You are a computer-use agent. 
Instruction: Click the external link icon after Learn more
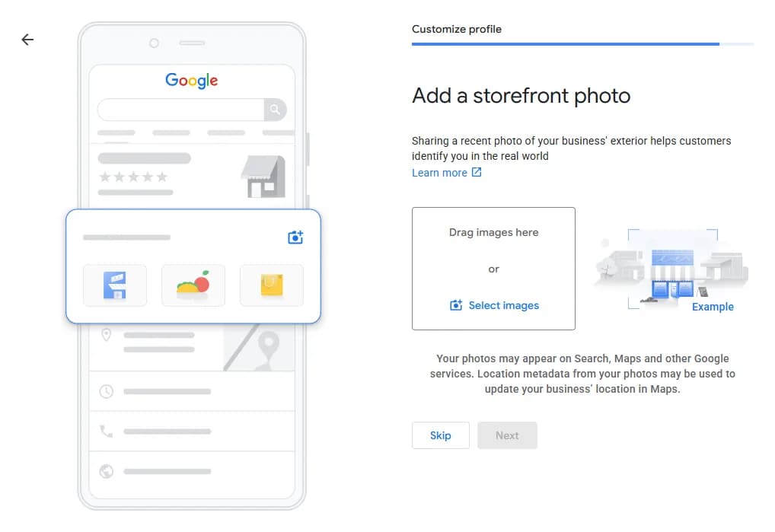tap(476, 172)
